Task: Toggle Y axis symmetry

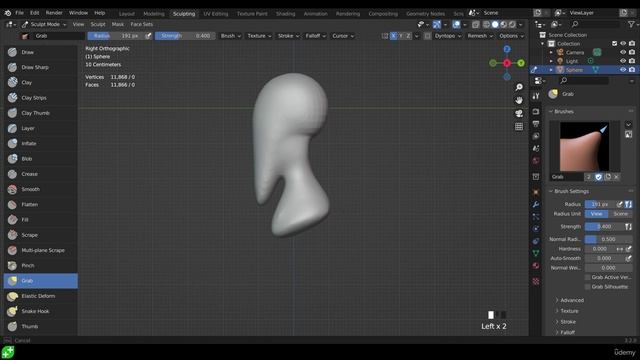Action: coord(401,36)
